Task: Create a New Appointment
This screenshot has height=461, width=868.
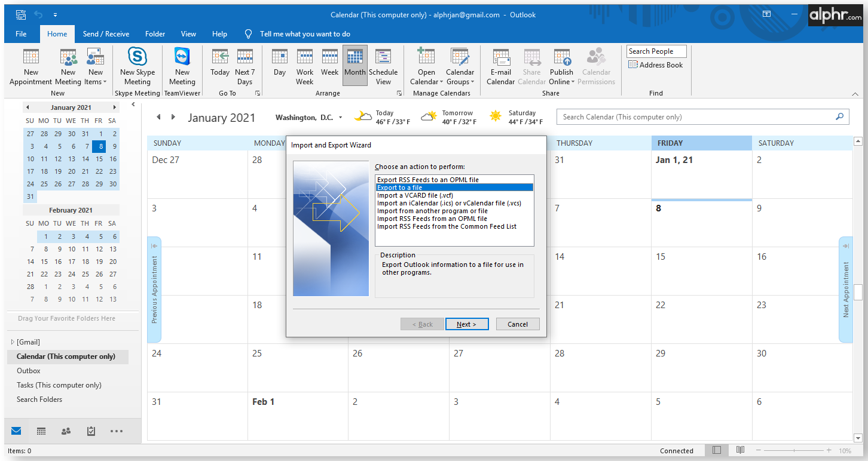Action: coord(30,67)
